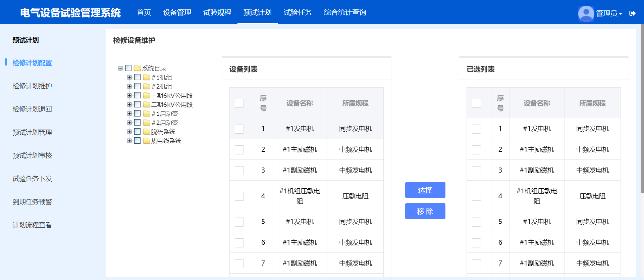This screenshot has width=644, height=280.
Task: Click the 热电线系统 folder icon
Action: point(147,141)
